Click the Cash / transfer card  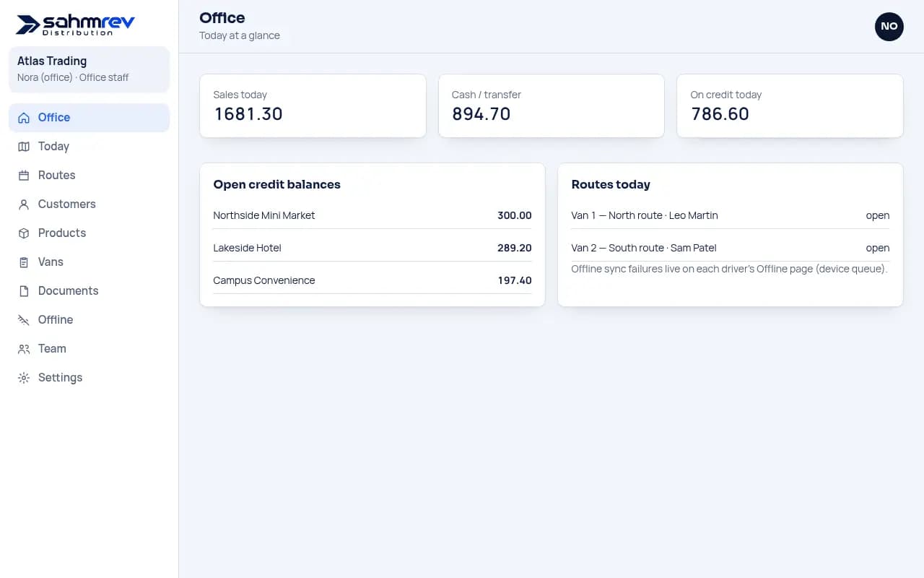(551, 105)
